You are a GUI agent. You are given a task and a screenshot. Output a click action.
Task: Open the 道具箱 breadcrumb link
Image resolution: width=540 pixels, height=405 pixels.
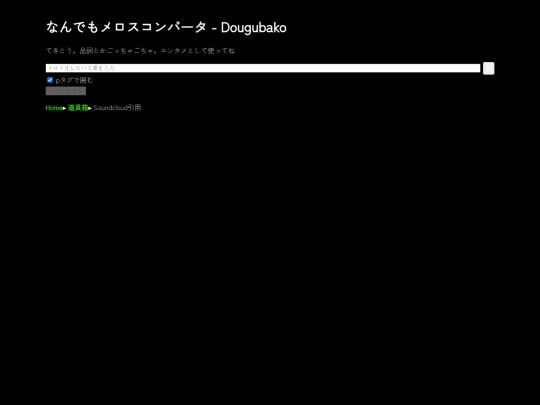pyautogui.click(x=78, y=108)
